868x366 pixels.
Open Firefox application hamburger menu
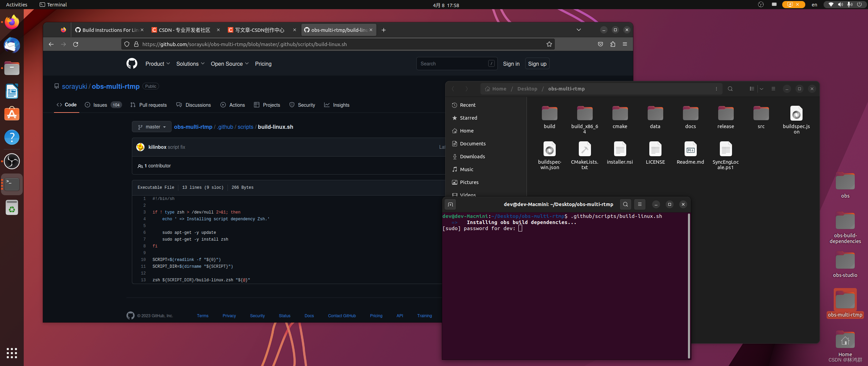pyautogui.click(x=625, y=44)
